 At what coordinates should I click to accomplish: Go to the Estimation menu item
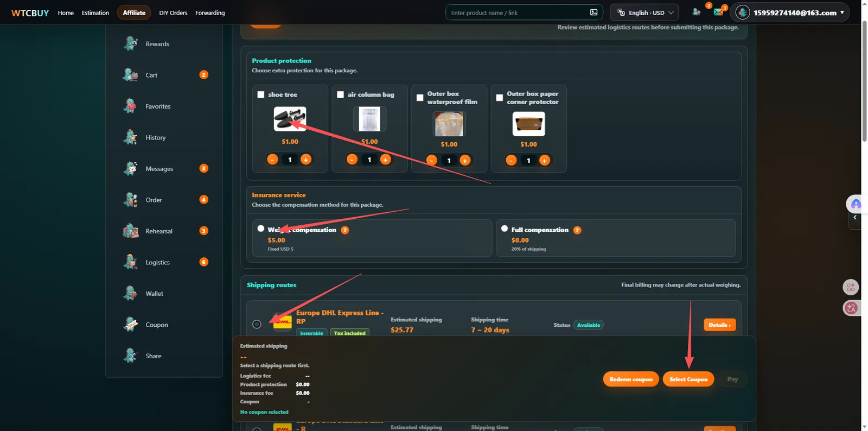(x=95, y=12)
